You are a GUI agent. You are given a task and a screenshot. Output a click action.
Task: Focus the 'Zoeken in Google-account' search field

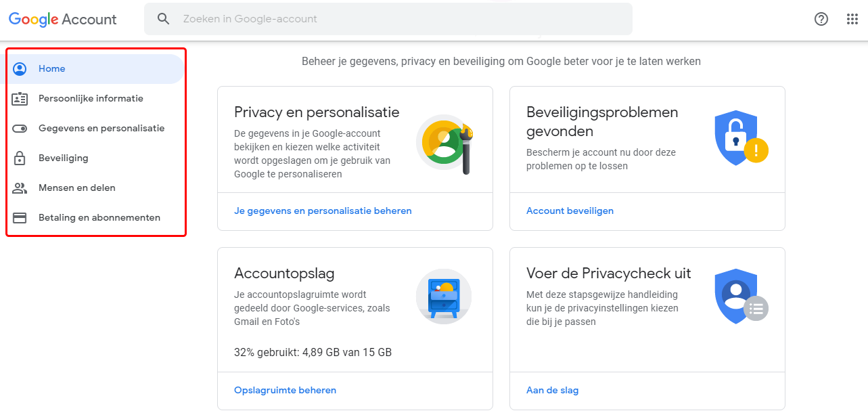click(x=399, y=19)
